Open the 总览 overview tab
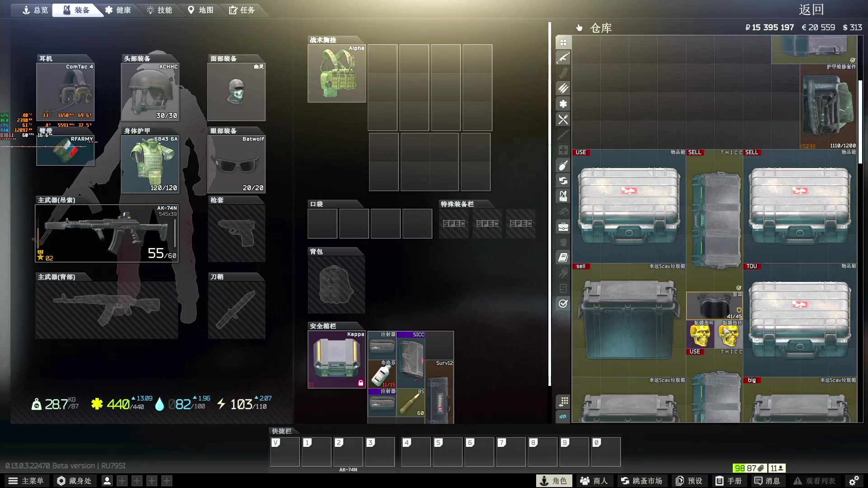 tap(35, 10)
